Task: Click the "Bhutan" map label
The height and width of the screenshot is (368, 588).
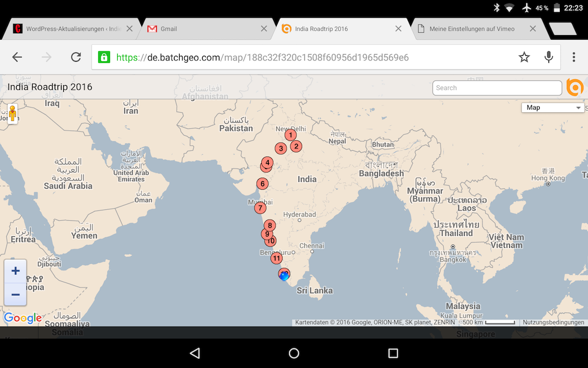Action: pyautogui.click(x=383, y=144)
